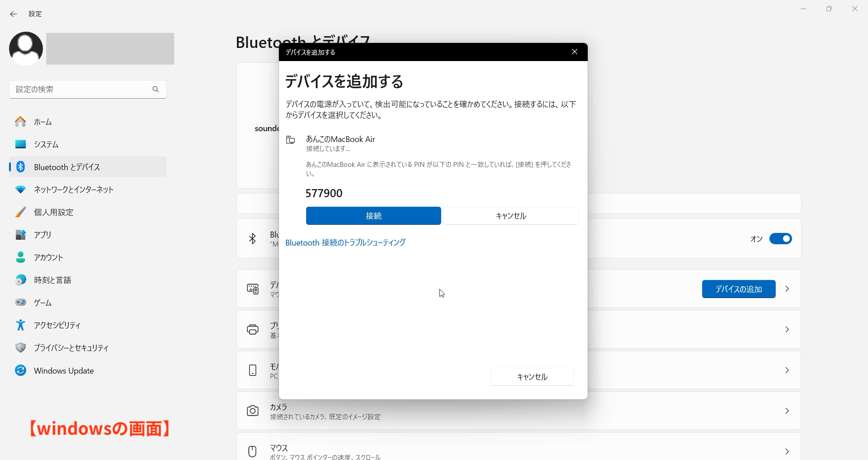Click the Personalization paintbrush icon
Image resolution: width=868 pixels, height=460 pixels.
point(20,212)
